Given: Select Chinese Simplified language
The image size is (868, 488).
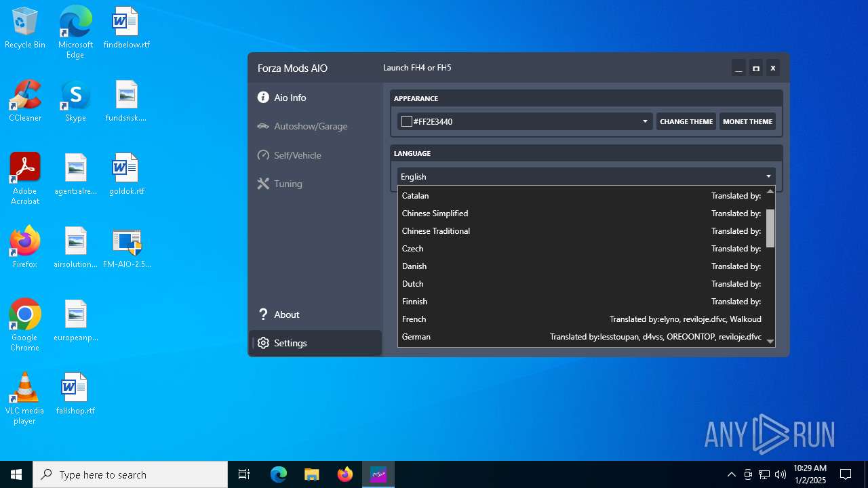Looking at the screenshot, I should 582,213.
